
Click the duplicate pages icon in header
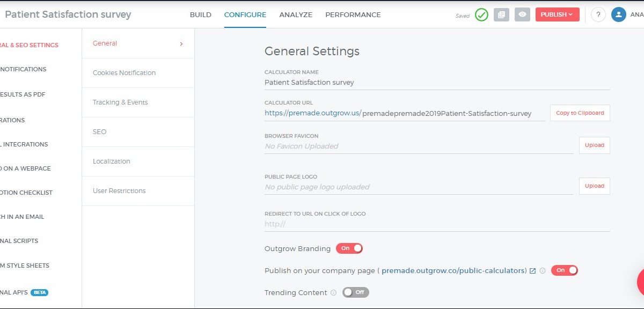(x=501, y=15)
